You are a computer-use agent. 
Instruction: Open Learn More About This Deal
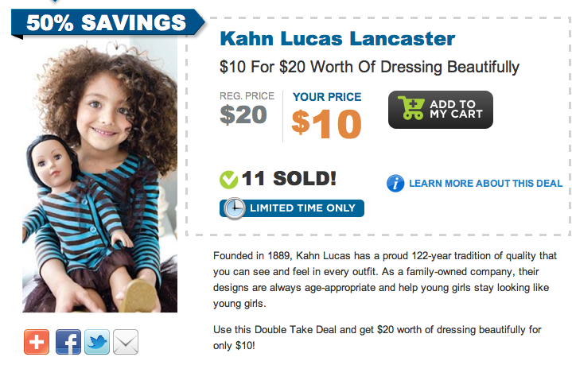click(x=485, y=184)
